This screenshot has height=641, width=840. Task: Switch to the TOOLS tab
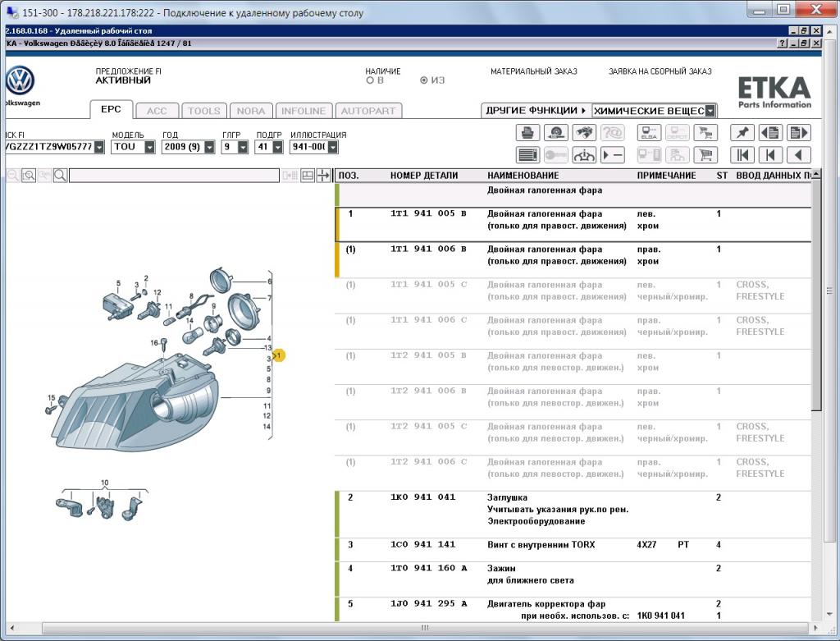pyautogui.click(x=204, y=111)
